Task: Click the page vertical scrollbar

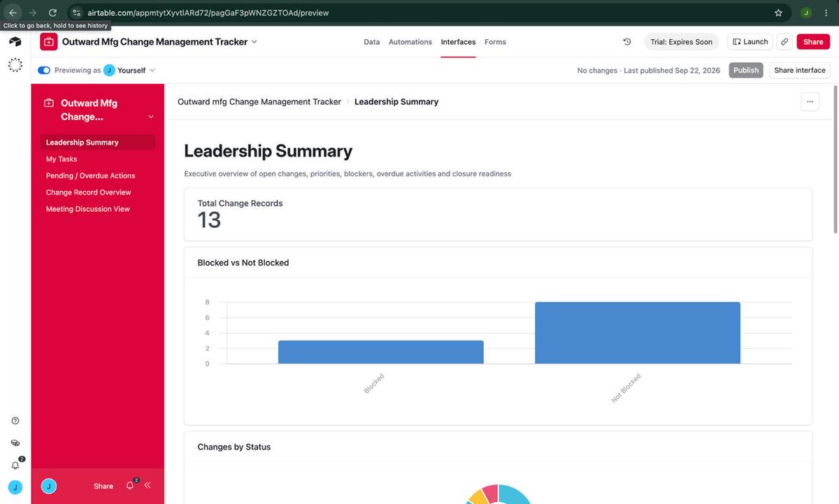Action: coord(836,161)
